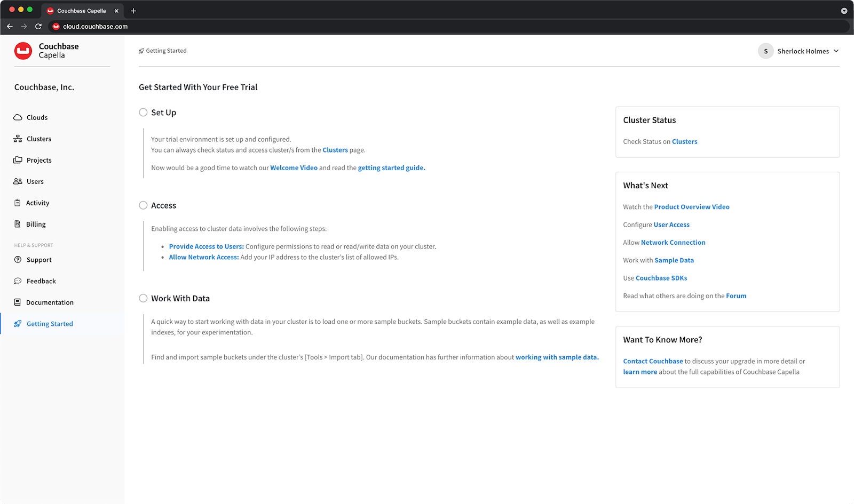The height and width of the screenshot is (504, 854).
Task: Watch the Welcome Video
Action: (x=294, y=167)
